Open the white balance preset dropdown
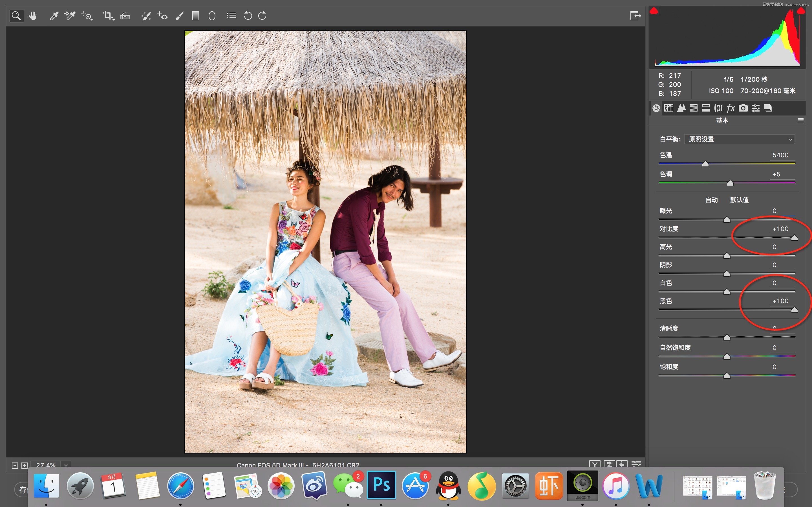The width and height of the screenshot is (812, 507). 740,139
